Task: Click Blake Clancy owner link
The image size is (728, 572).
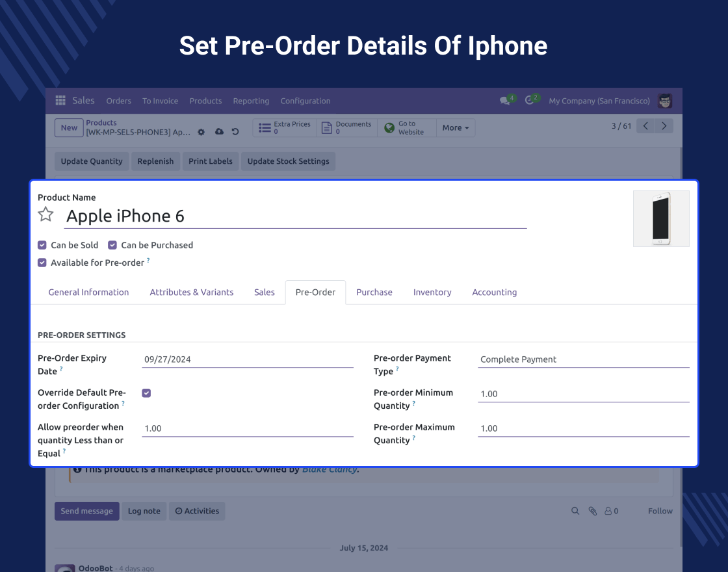Action: (330, 469)
